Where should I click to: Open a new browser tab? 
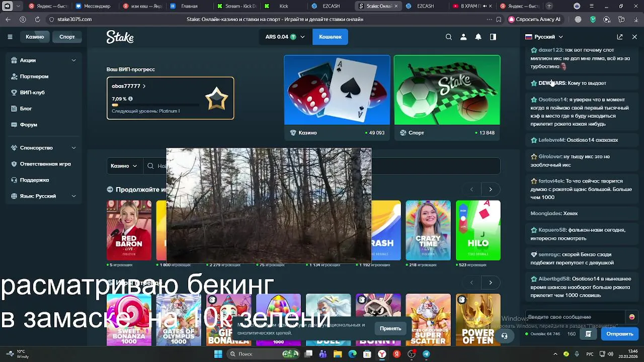click(549, 6)
